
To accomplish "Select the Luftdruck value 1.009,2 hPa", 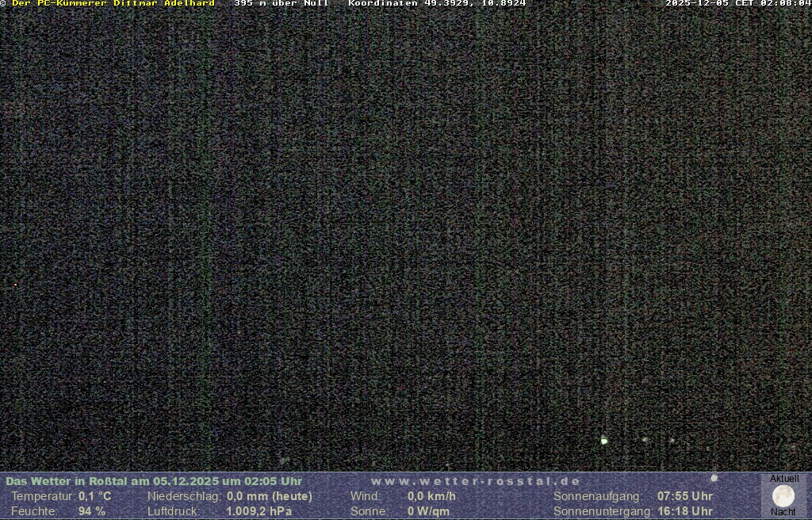I will pyautogui.click(x=259, y=511).
